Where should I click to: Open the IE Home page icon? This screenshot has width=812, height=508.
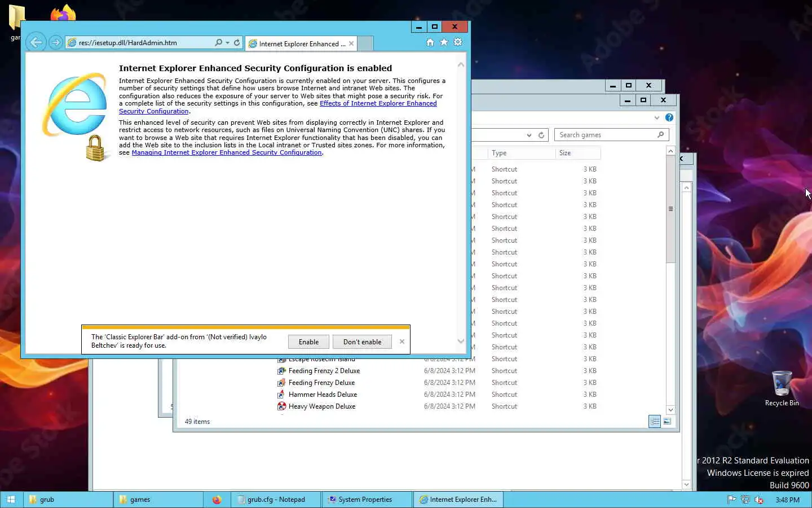(430, 42)
